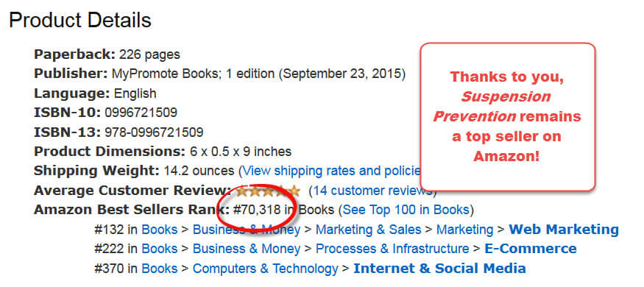Go to the Marketing subcategory link
Image resolution: width=644 pixels, height=287 pixels.
click(464, 230)
